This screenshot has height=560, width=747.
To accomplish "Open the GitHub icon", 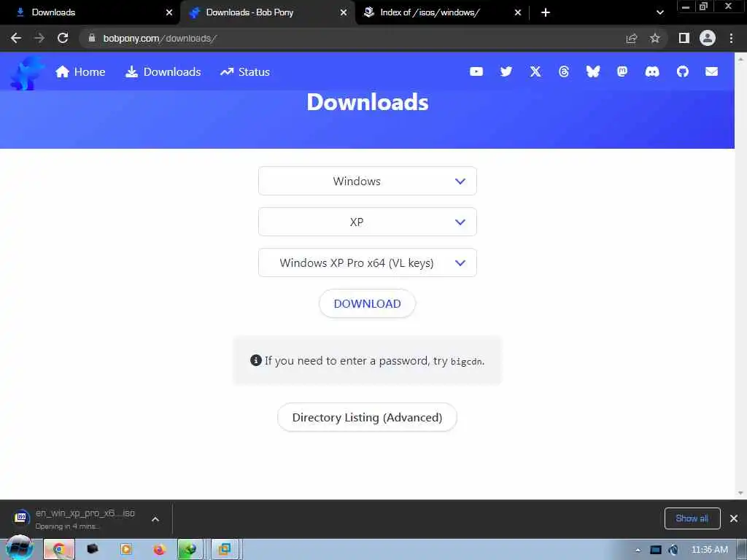I will pos(683,71).
